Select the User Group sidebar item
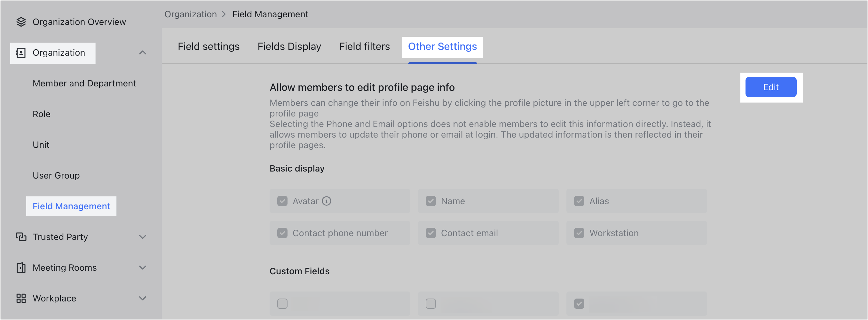The image size is (868, 320). pyautogui.click(x=56, y=175)
